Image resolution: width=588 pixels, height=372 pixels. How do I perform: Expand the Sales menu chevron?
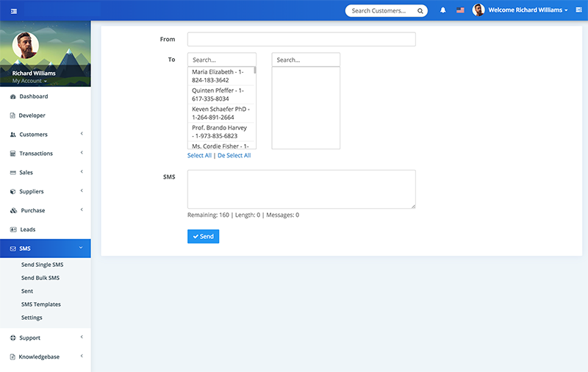pos(82,172)
